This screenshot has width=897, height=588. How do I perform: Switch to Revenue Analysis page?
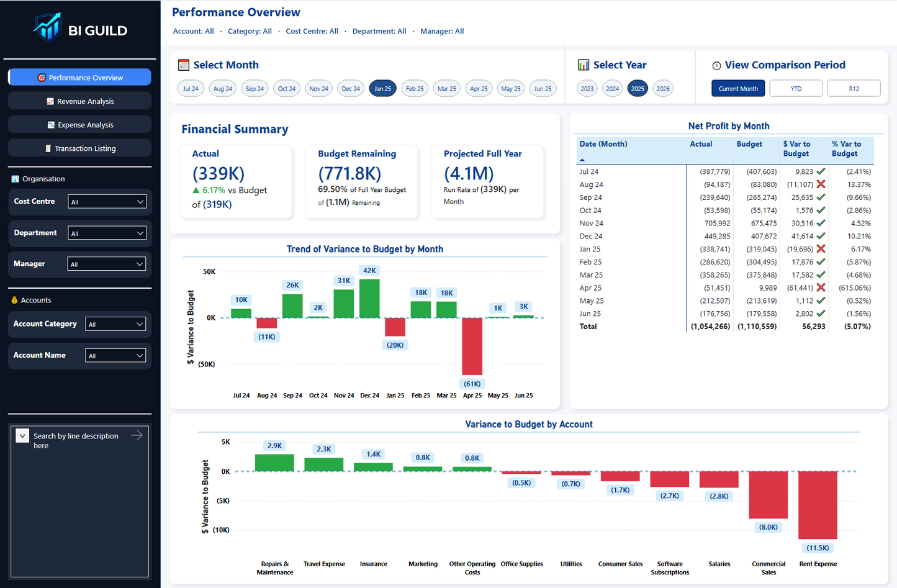coord(79,101)
